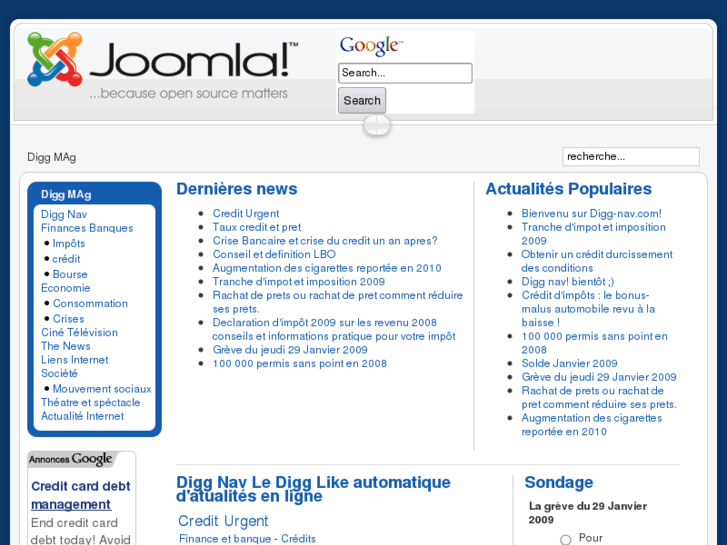Click the Digg MAg menu header

coord(66,194)
